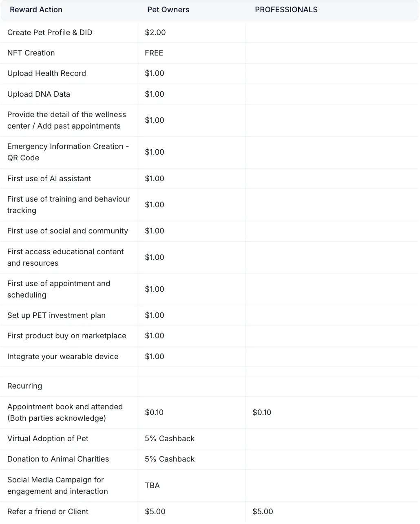Click the Pet Owners column header

point(168,10)
